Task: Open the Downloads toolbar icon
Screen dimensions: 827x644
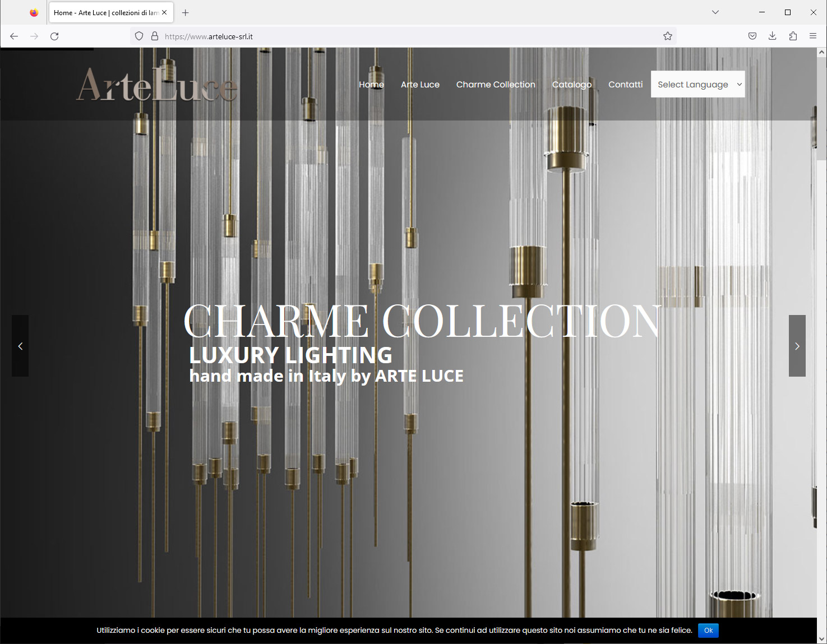Action: (773, 36)
